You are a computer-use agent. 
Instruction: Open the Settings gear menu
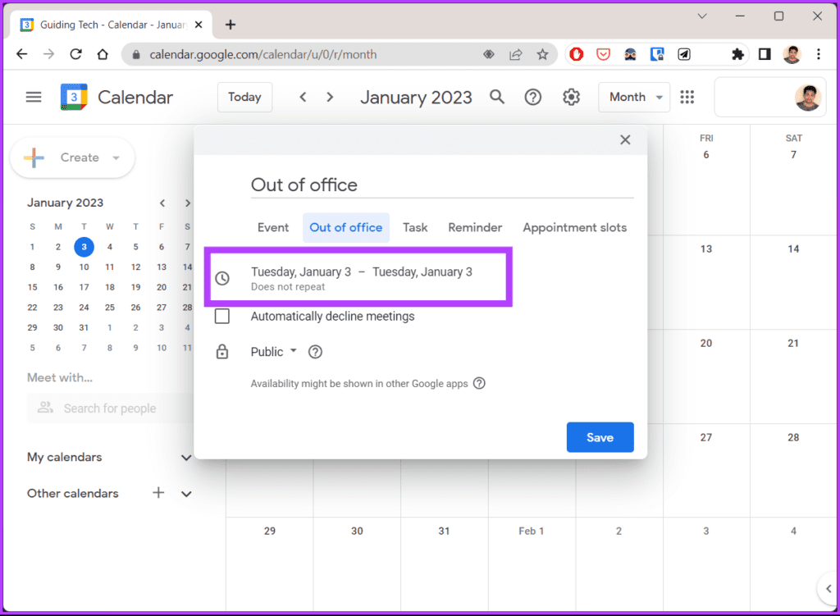(x=571, y=97)
